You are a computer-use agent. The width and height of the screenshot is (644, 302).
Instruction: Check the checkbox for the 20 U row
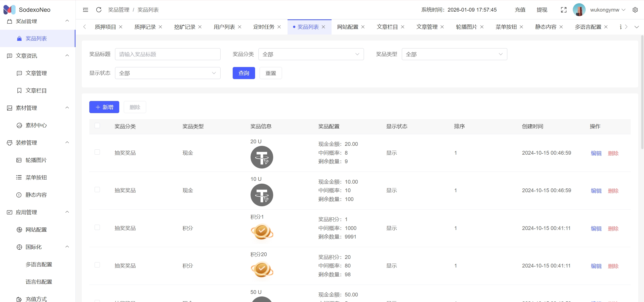click(x=97, y=152)
